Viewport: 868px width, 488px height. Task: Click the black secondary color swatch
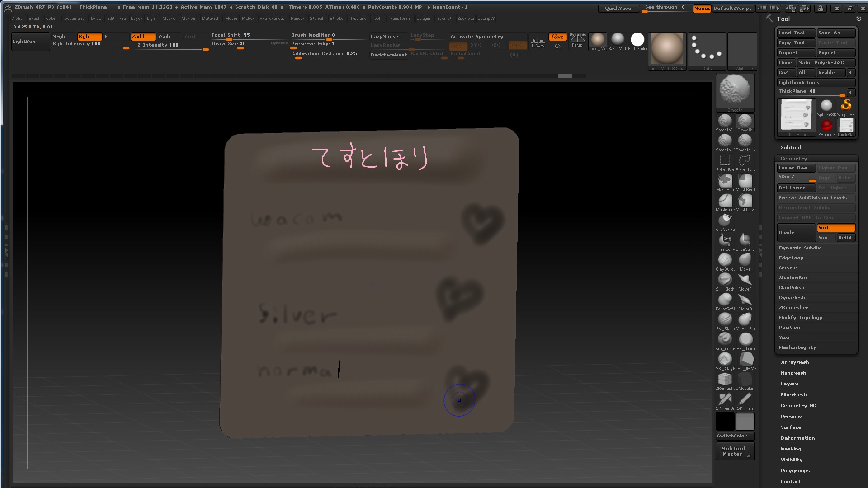click(725, 422)
